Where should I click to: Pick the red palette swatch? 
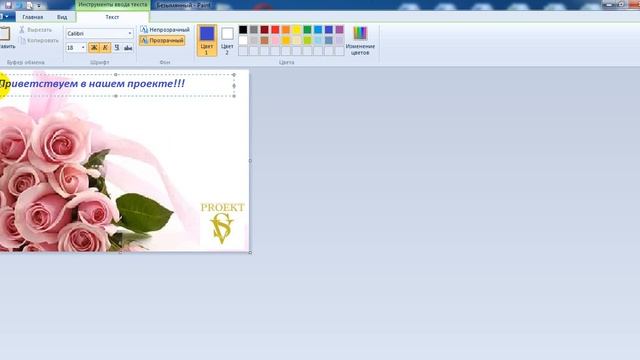pos(275,29)
